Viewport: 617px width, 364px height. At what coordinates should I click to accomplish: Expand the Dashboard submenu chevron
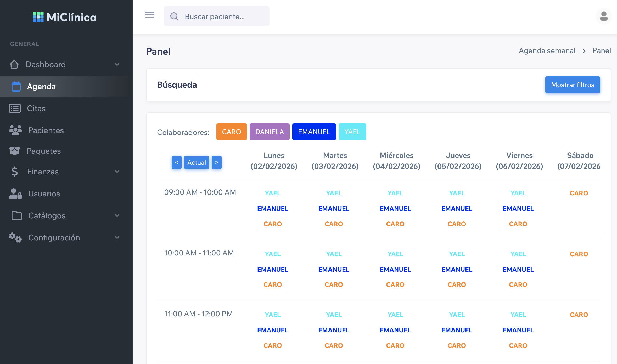click(x=117, y=64)
